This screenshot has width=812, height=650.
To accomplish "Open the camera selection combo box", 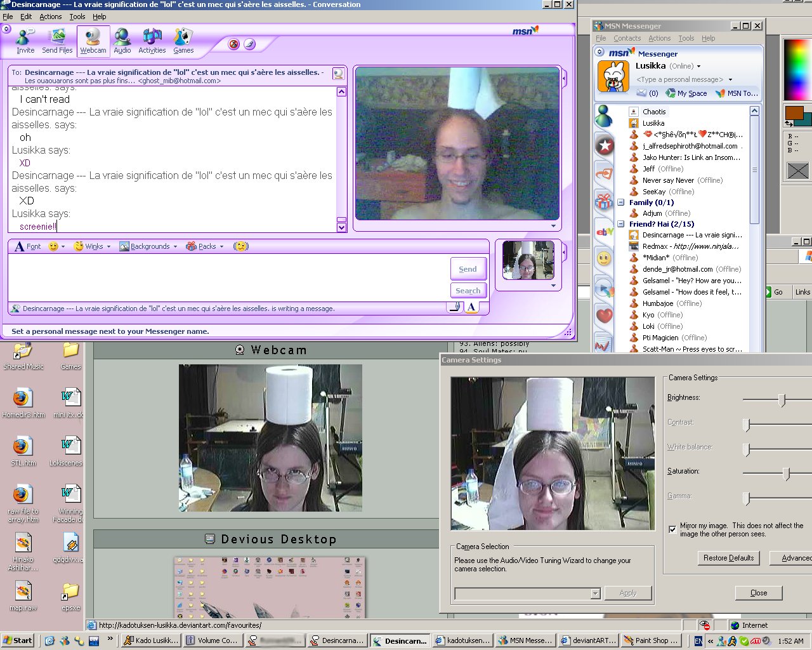I will click(527, 594).
